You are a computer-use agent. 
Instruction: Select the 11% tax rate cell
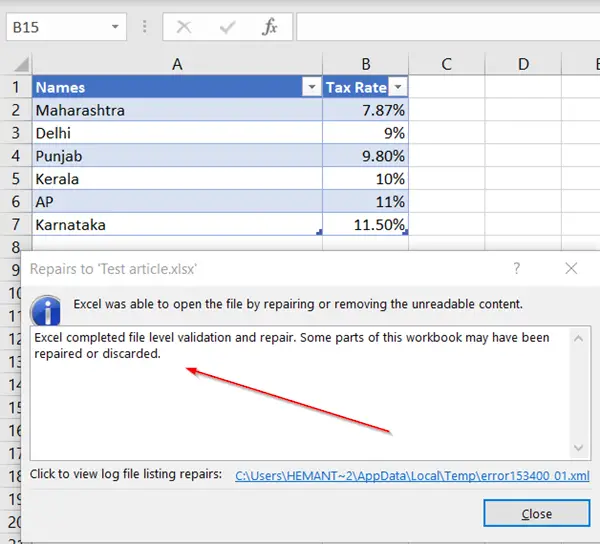coord(365,202)
